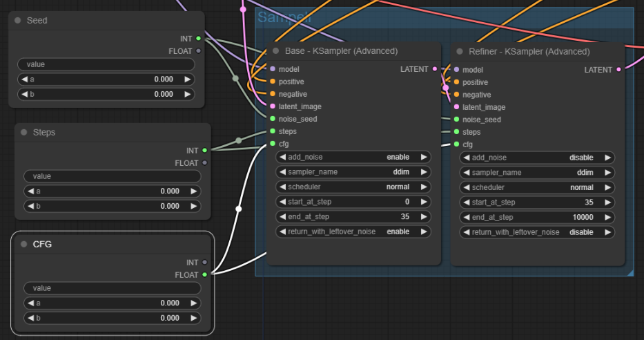
Task: Decrease Steps node a value arrow
Action: (x=31, y=191)
